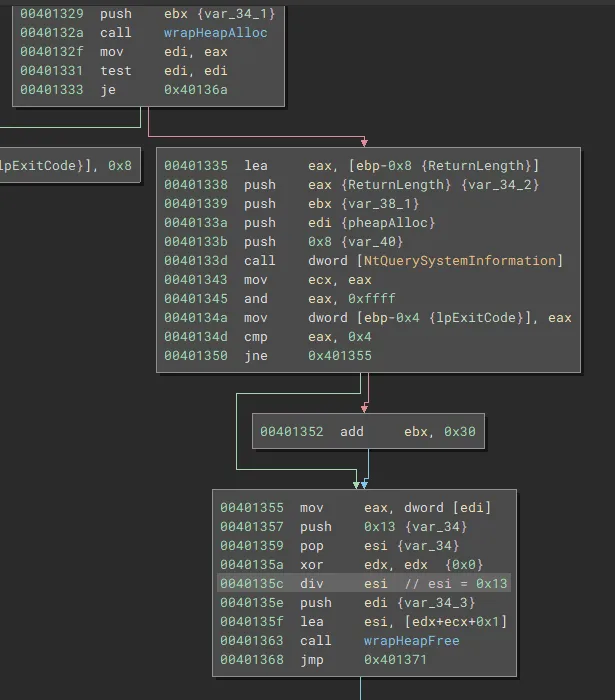Click push eax {ReturnLength} {var_34_2} line
This screenshot has width=615, height=700.
(352, 184)
